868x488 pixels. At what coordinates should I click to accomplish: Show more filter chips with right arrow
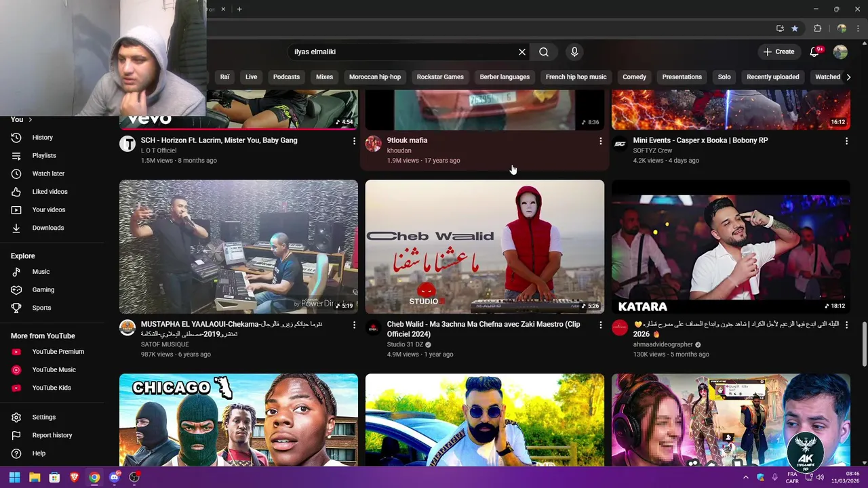pyautogui.click(x=848, y=77)
